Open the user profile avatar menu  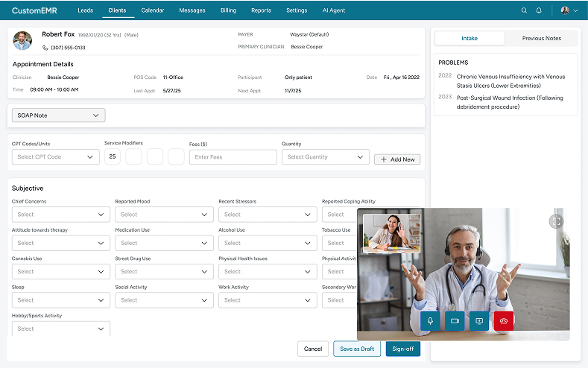[569, 10]
